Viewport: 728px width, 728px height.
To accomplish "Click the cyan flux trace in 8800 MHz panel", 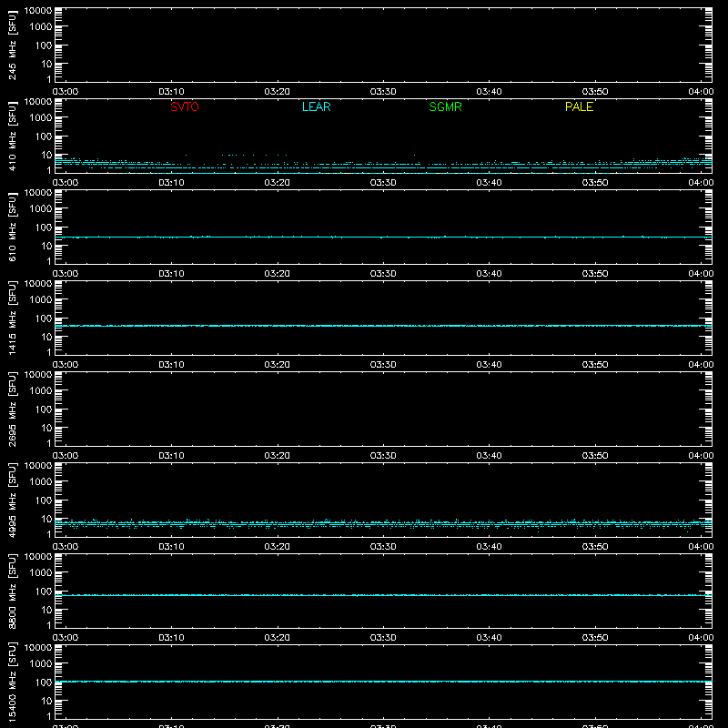I will click(x=383, y=595).
